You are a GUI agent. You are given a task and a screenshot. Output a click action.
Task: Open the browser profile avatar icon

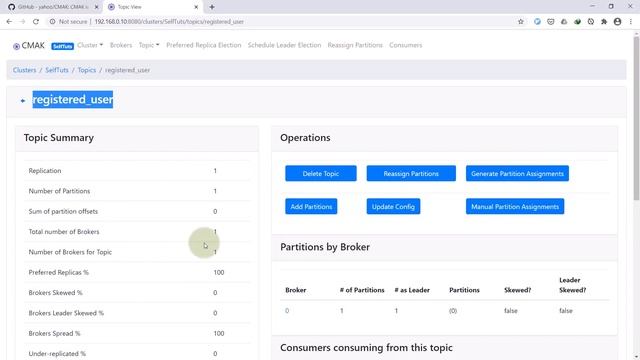(x=618, y=22)
